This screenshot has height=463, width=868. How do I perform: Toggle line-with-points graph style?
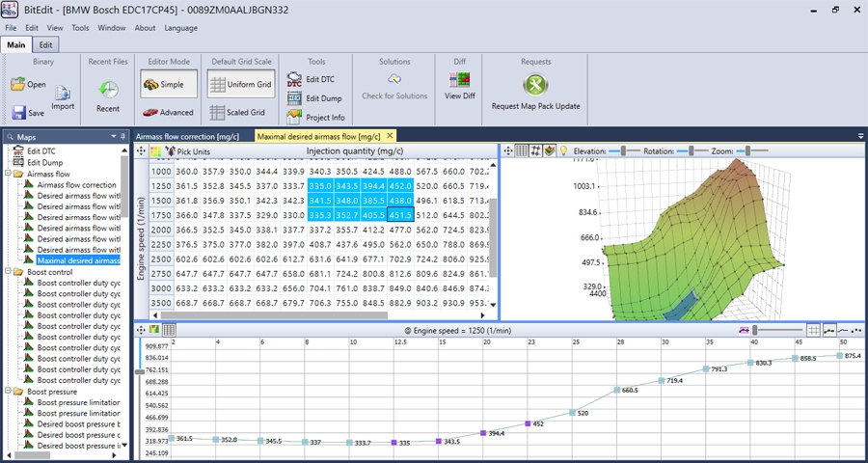829,330
